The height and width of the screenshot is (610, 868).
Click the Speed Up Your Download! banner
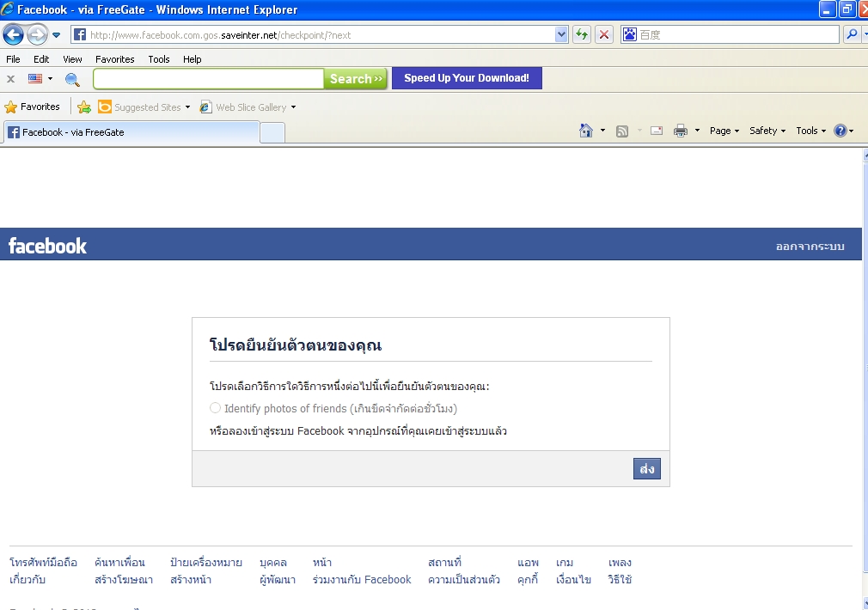click(467, 78)
